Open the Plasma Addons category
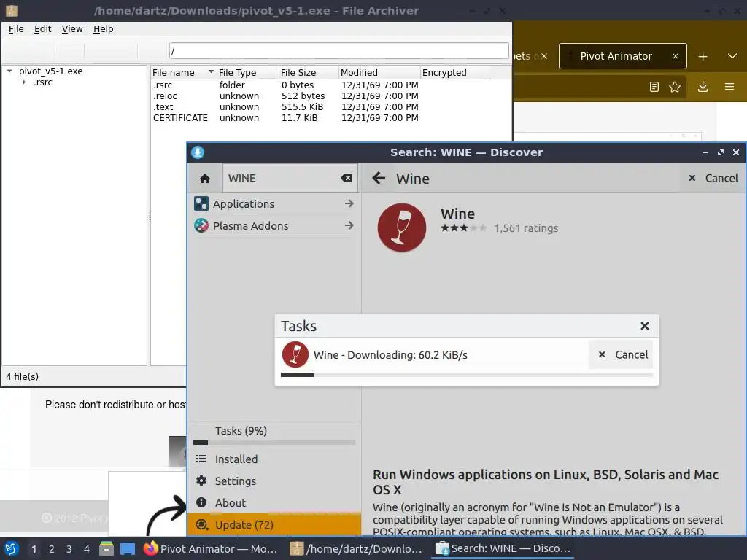The image size is (747, 560). (274, 226)
